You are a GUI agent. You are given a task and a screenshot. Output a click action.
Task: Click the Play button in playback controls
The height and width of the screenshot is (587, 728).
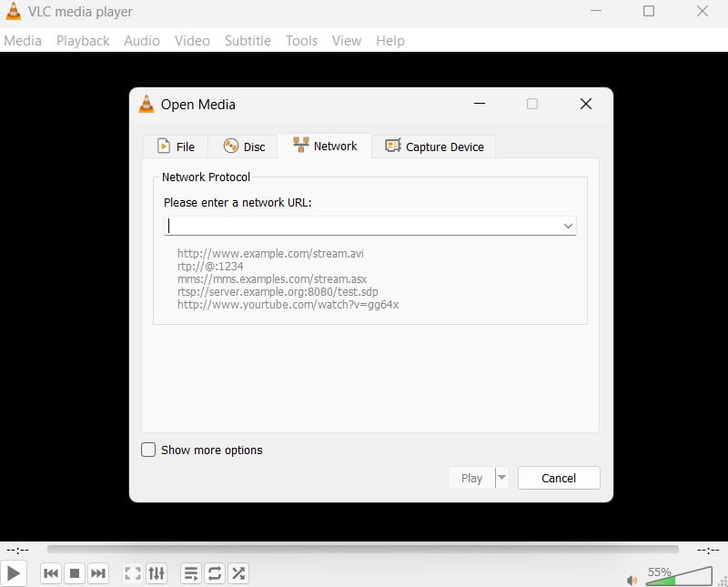pos(14,573)
